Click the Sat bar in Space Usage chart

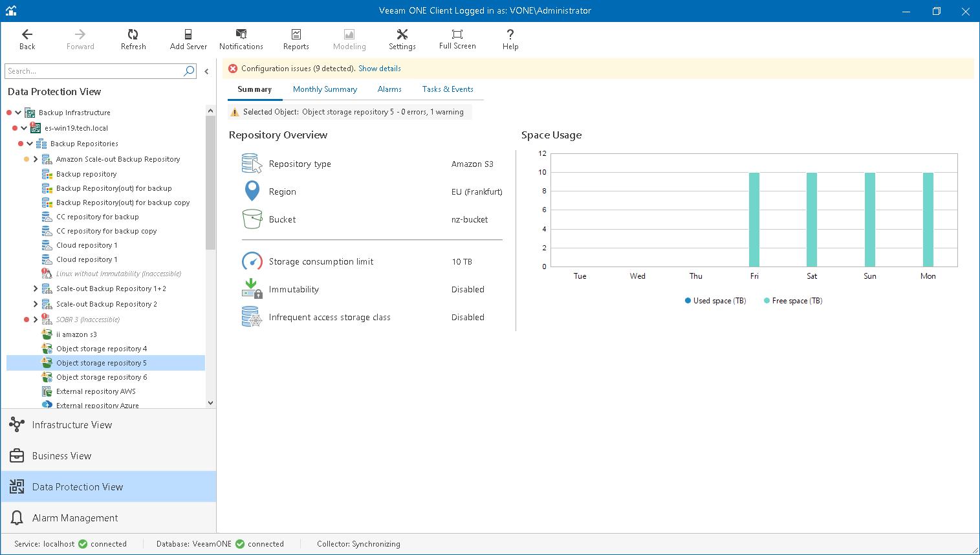tap(812, 220)
